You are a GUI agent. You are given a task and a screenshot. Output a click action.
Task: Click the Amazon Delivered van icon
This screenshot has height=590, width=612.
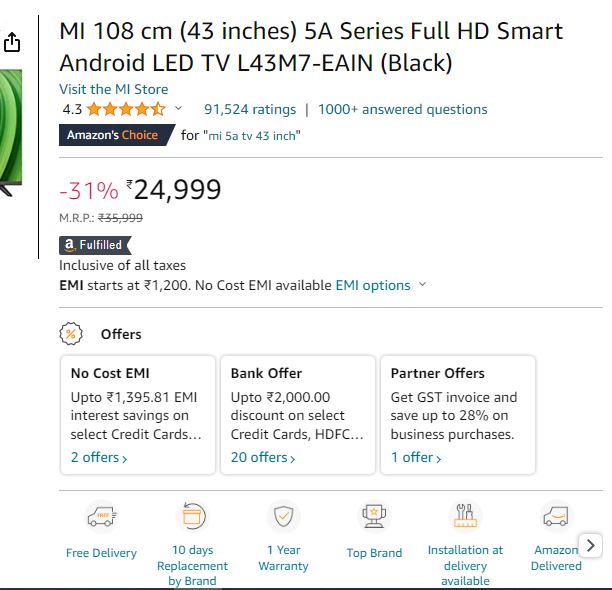(x=556, y=516)
